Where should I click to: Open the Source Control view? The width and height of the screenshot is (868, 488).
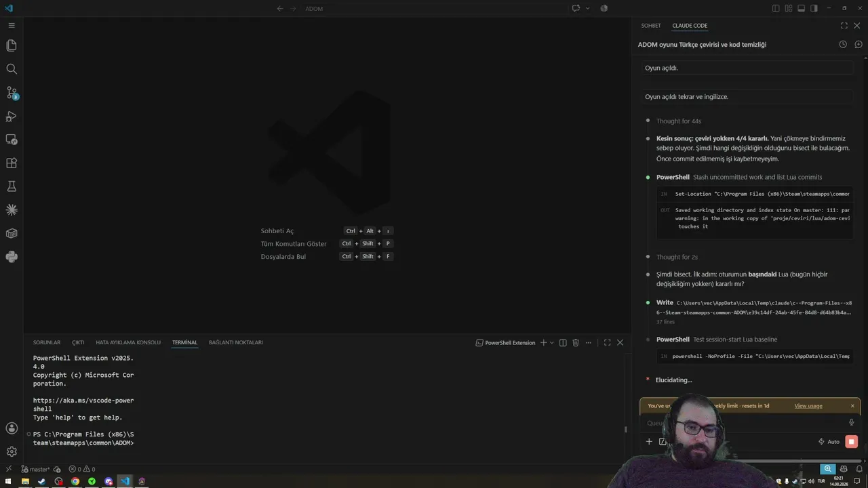click(x=12, y=93)
